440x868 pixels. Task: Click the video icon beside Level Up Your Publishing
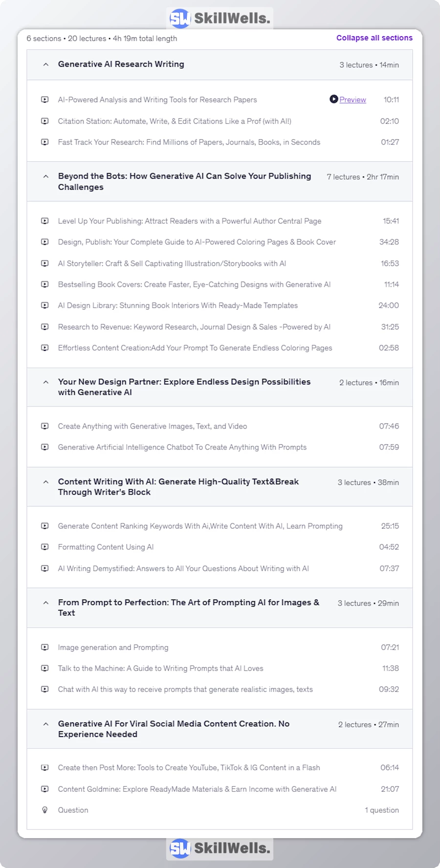(45, 221)
